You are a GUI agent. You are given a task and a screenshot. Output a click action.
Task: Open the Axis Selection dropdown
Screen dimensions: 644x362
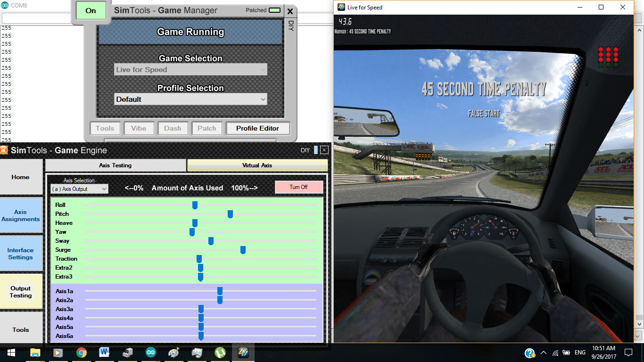[79, 189]
